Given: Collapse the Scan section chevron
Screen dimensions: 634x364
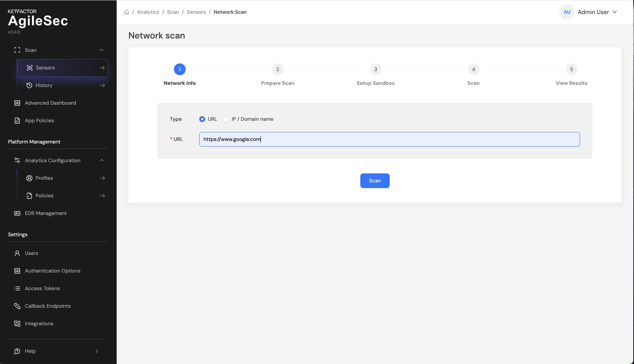Looking at the screenshot, I should [x=102, y=50].
